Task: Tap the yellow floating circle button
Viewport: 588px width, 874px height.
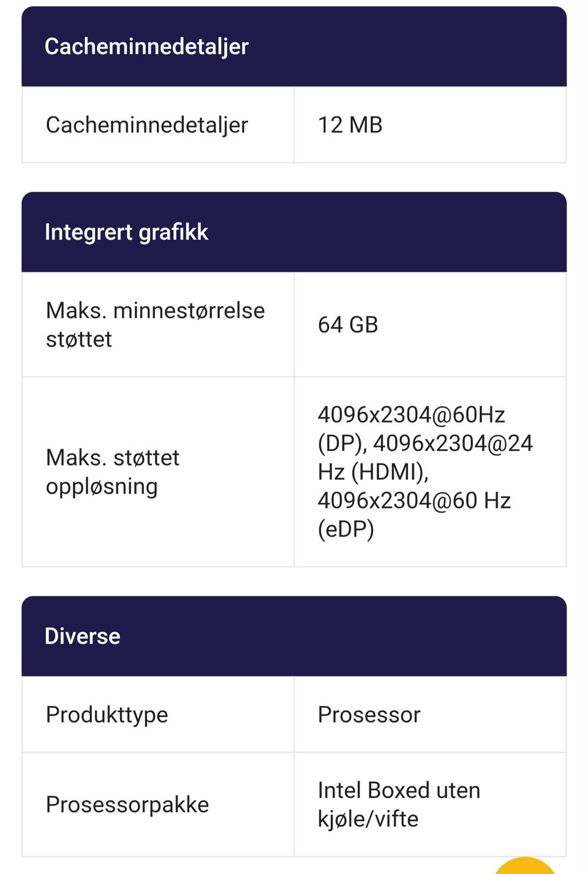Action: (524, 865)
